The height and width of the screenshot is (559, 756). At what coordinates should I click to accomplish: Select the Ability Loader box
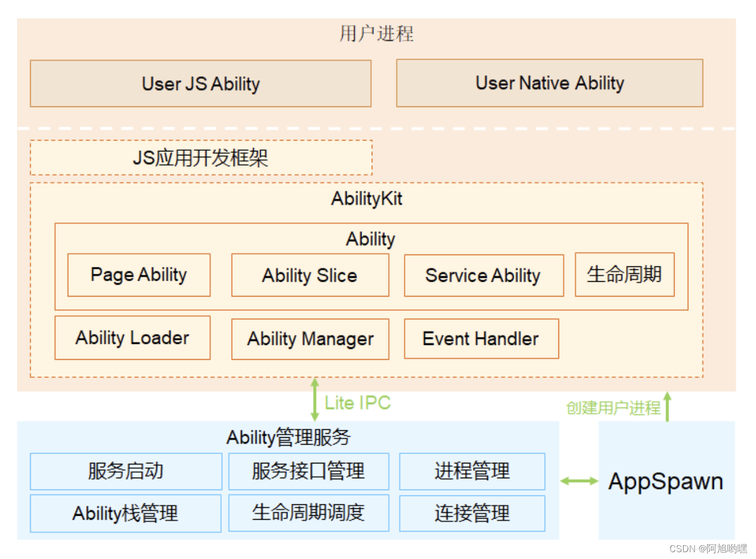pyautogui.click(x=133, y=338)
